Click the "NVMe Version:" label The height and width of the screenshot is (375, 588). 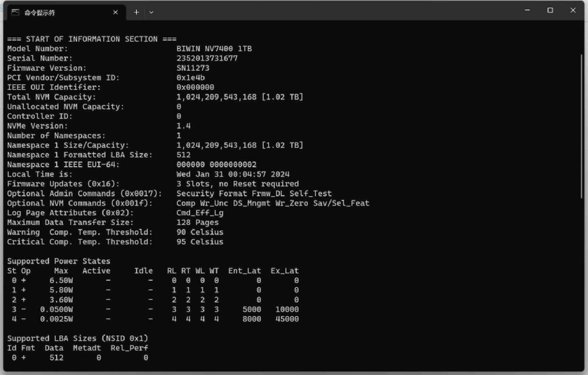pos(38,126)
